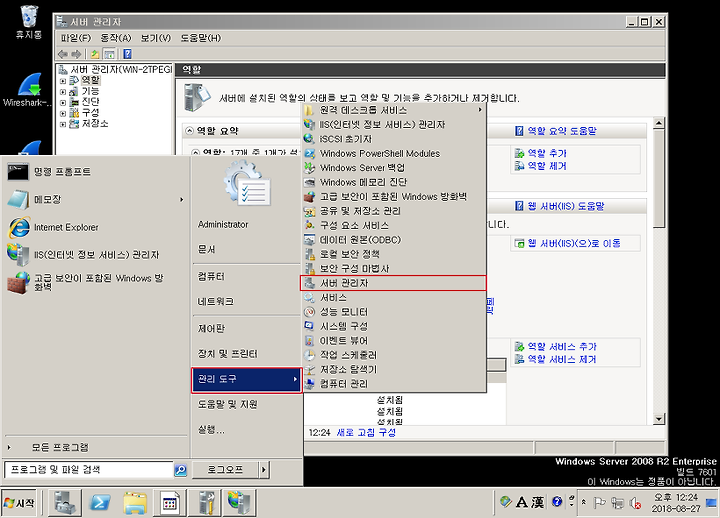This screenshot has height=518, width=720.
Task: Open 장치 및 프린터
Action: point(228,354)
